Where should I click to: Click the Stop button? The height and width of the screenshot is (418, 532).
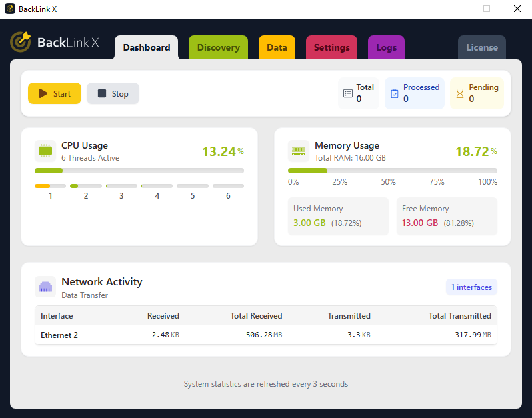point(113,93)
